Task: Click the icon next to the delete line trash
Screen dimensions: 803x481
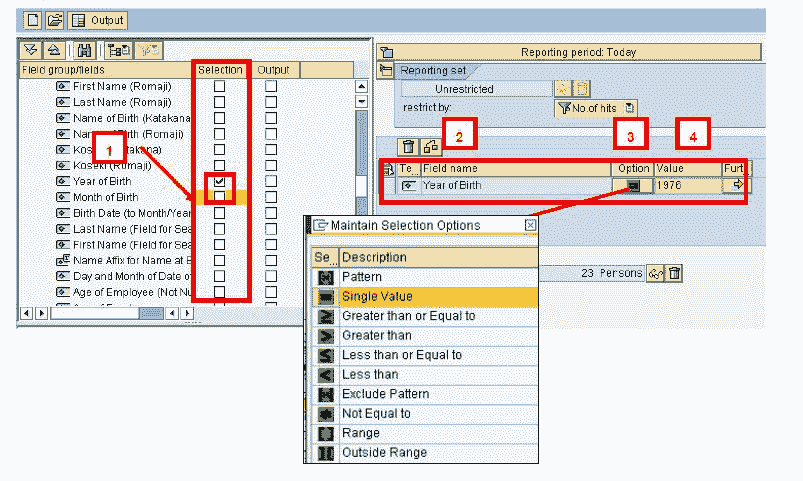Action: pos(431,147)
